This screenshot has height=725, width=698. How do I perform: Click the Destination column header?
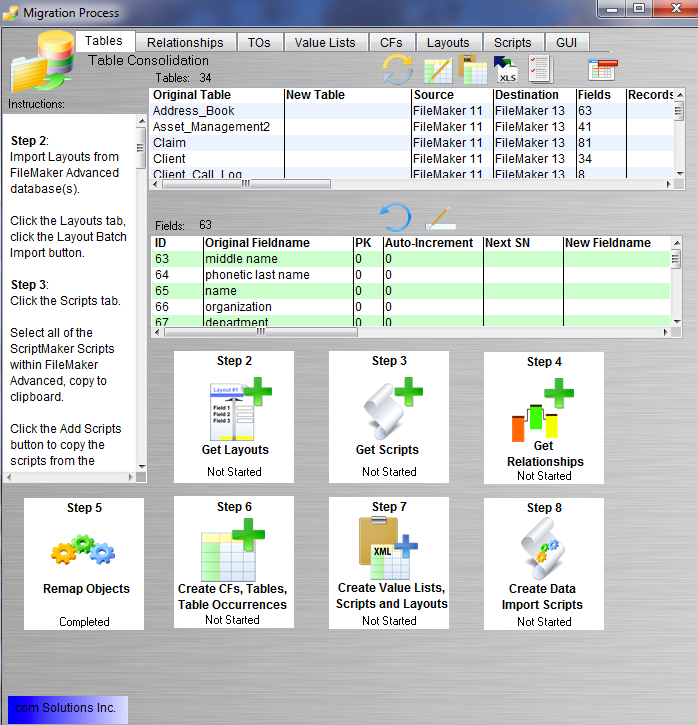(x=534, y=95)
